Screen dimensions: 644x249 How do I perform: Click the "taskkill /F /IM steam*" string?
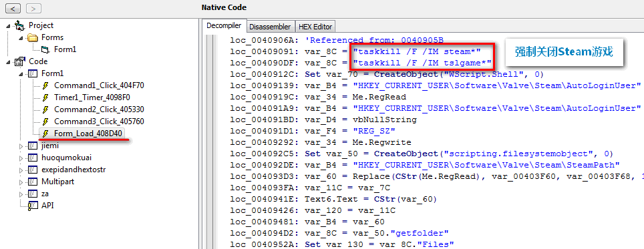pyautogui.click(x=417, y=51)
